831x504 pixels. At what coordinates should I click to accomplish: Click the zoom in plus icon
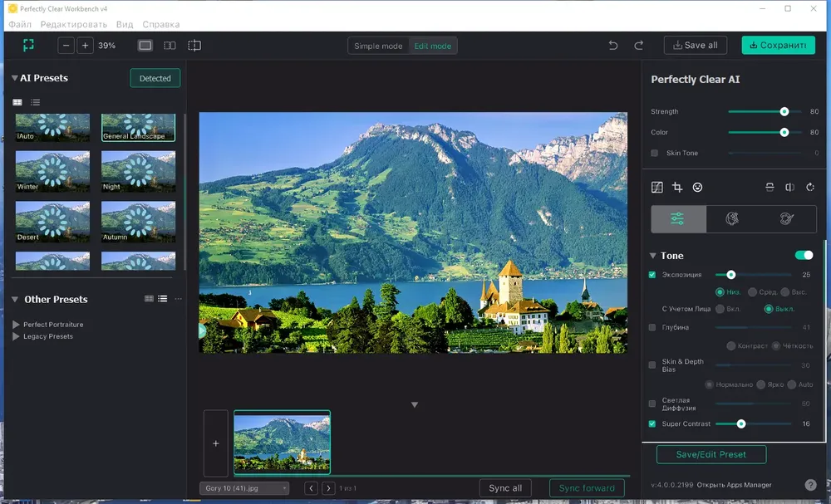85,46
